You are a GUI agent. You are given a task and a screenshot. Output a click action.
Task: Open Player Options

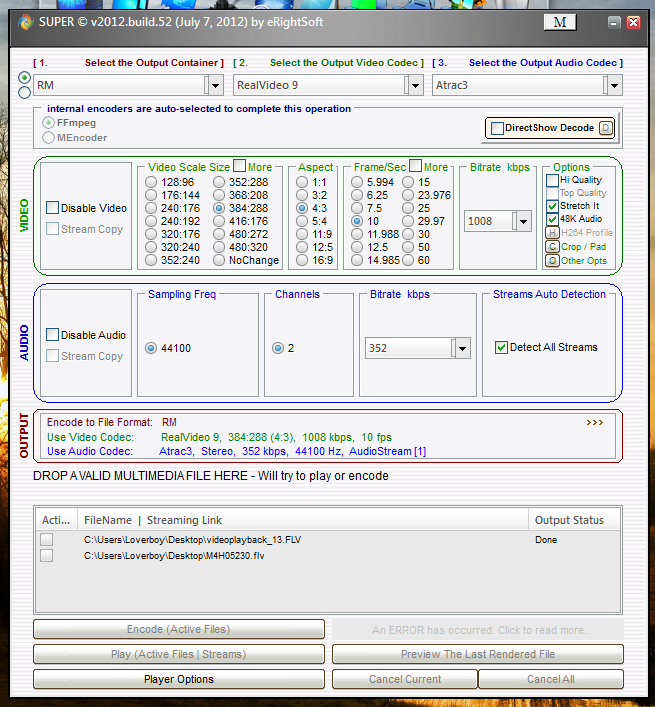178,679
